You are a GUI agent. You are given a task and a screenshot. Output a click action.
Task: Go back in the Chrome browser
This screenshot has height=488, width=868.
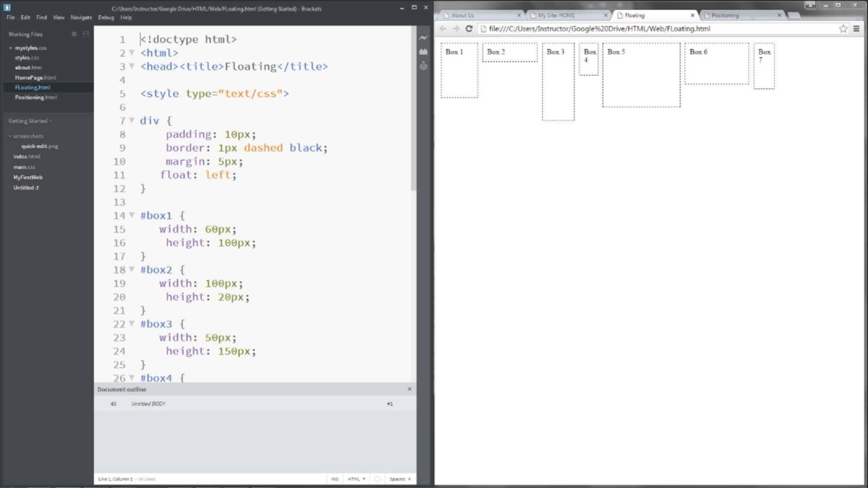point(443,28)
